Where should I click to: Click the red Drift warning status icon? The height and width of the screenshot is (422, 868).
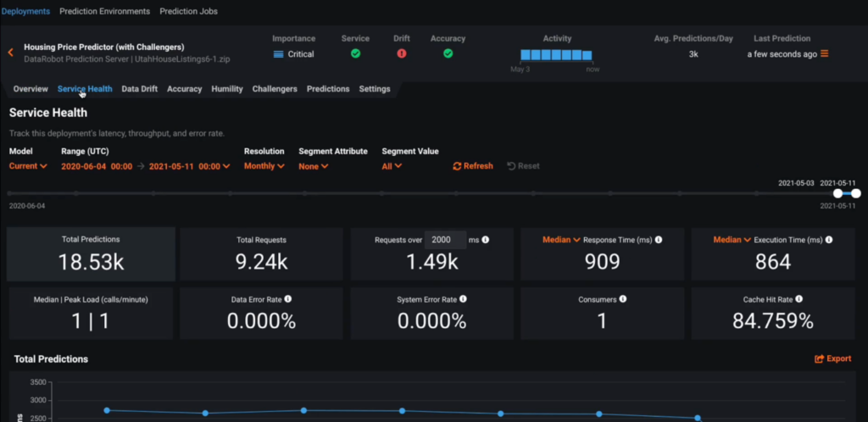tap(402, 53)
